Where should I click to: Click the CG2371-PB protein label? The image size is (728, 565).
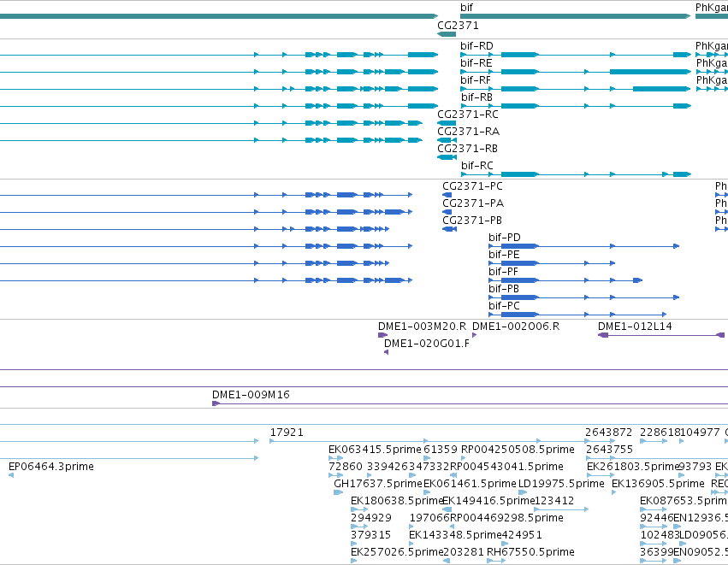(x=472, y=221)
